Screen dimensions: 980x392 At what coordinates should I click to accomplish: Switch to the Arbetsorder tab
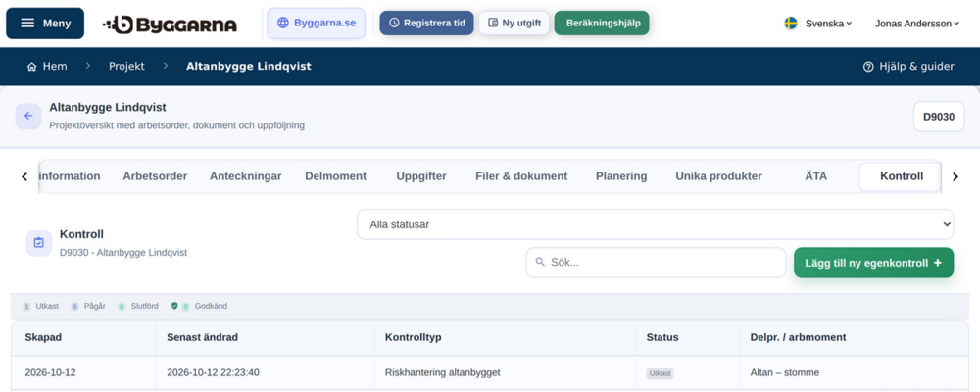point(155,176)
